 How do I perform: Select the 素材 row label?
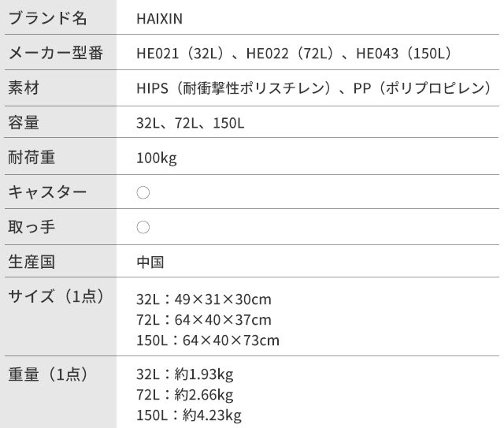[24, 88]
